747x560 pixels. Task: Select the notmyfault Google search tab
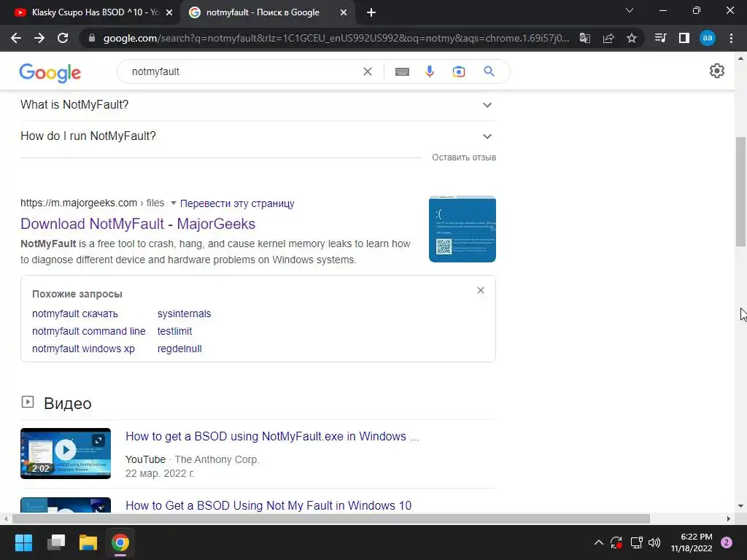tap(267, 12)
